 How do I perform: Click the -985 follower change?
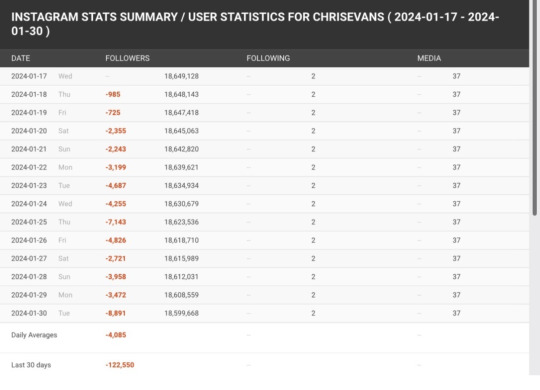113,94
